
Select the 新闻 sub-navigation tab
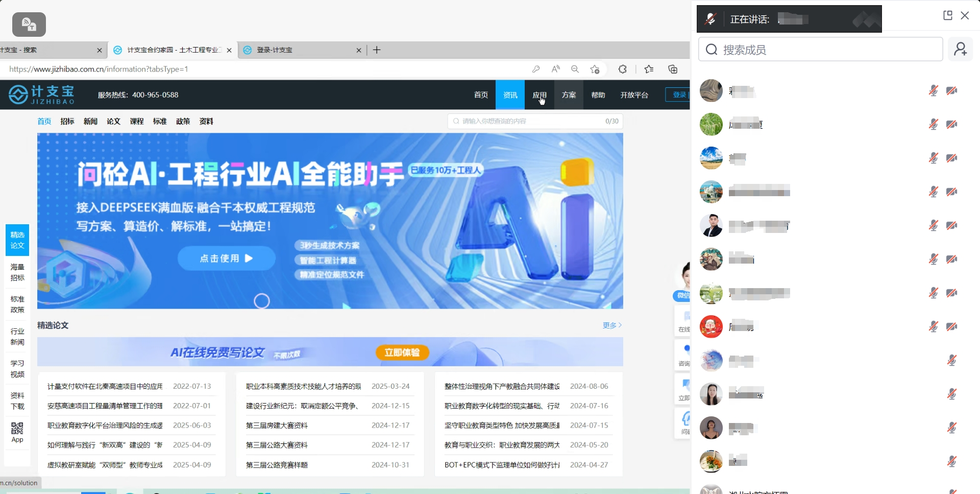click(90, 121)
